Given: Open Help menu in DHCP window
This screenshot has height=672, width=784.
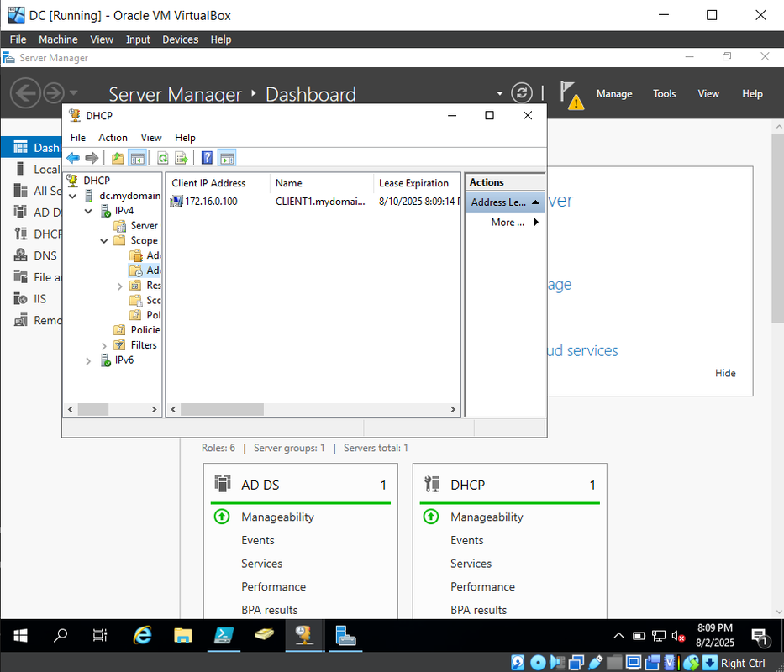Looking at the screenshot, I should click(x=185, y=138).
